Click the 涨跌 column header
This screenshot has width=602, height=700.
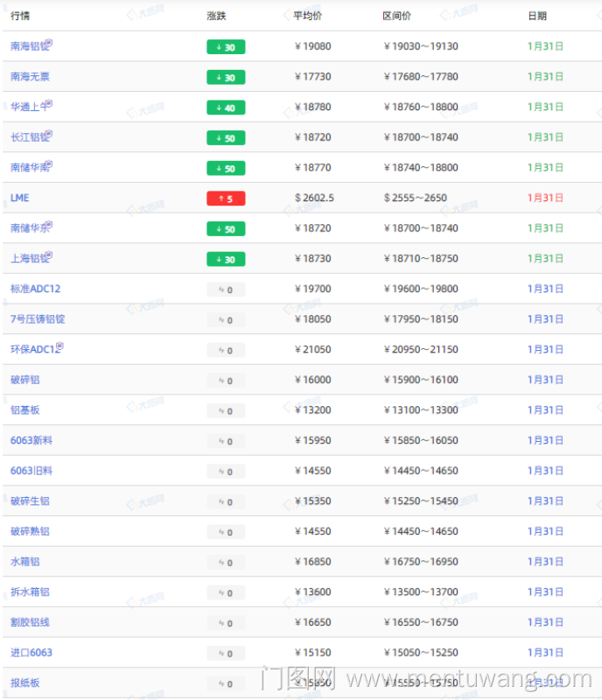216,16
